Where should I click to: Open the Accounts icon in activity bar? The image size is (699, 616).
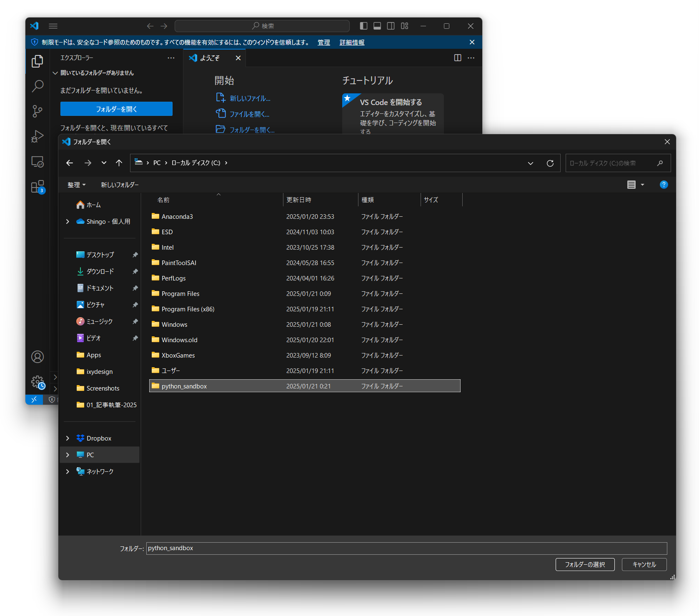click(x=38, y=357)
